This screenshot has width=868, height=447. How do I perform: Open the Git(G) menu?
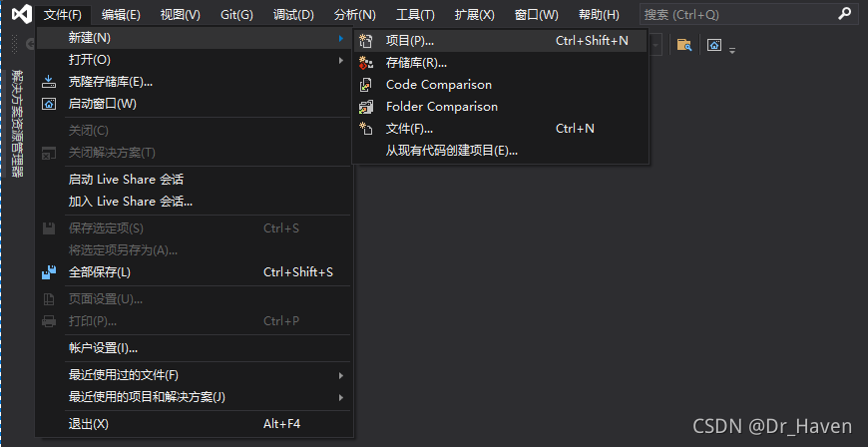coord(236,15)
